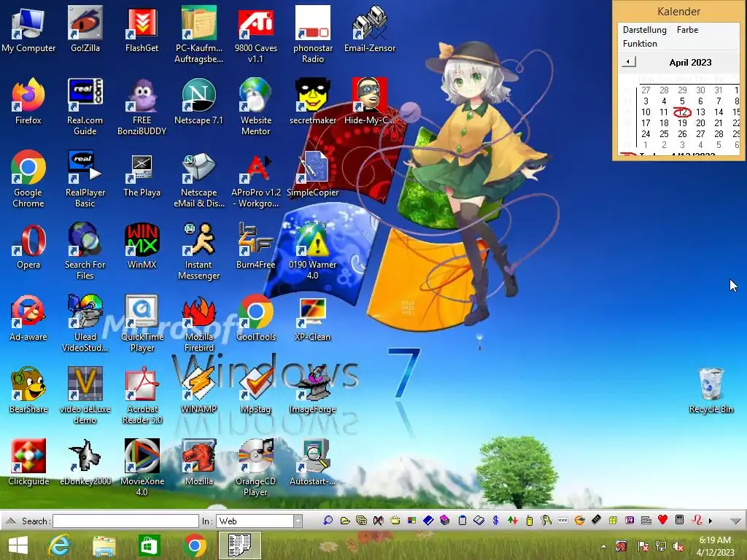This screenshot has height=560, width=747.
Task: Collapse the search bar with the left chevron
Action: (11, 521)
